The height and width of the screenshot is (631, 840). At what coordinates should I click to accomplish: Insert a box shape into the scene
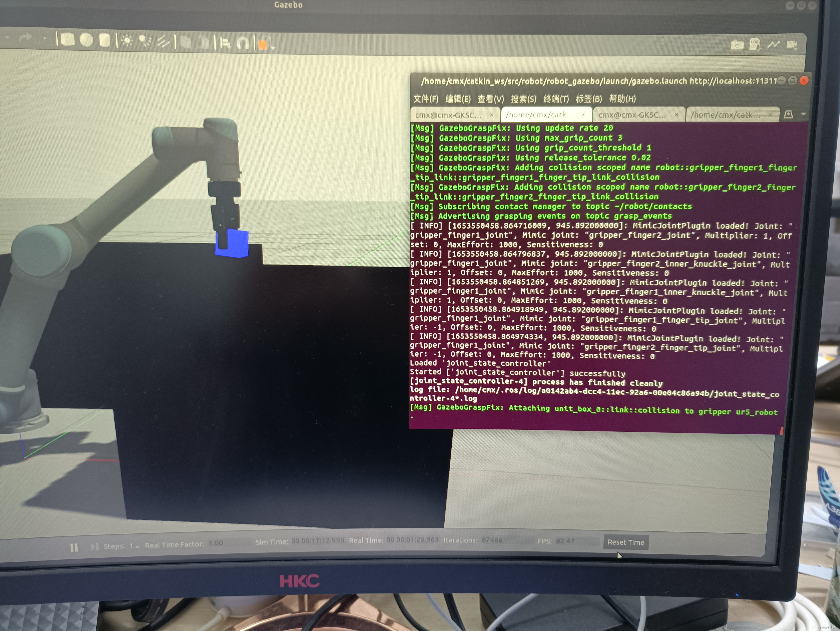68,39
